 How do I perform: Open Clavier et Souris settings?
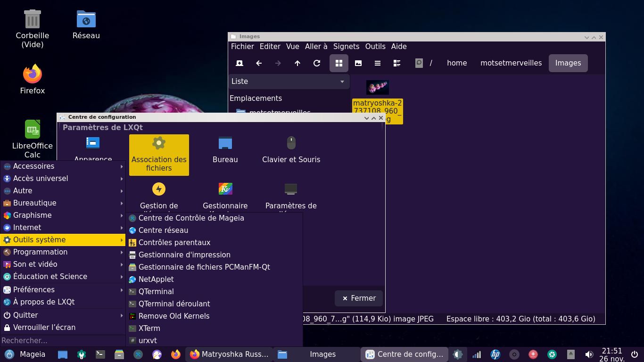(291, 148)
